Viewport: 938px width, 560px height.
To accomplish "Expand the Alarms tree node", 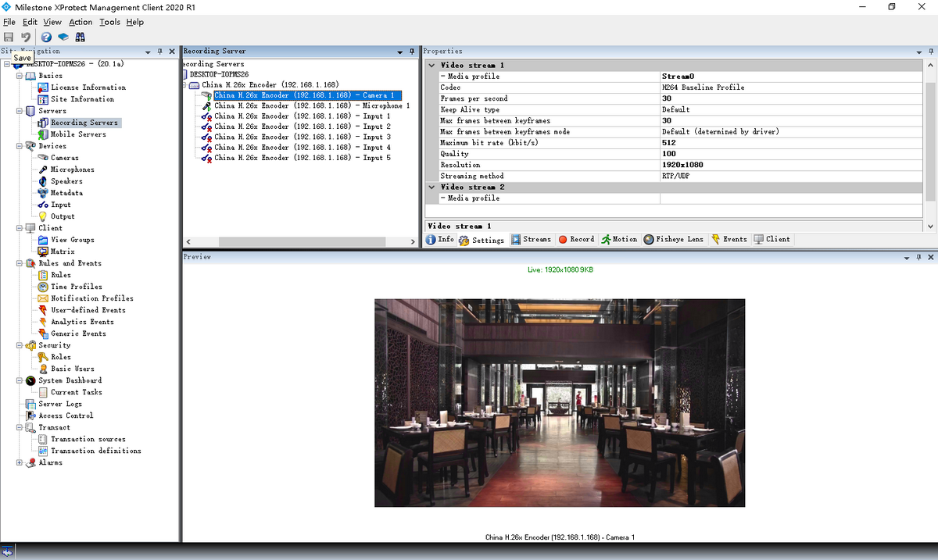I will click(20, 462).
